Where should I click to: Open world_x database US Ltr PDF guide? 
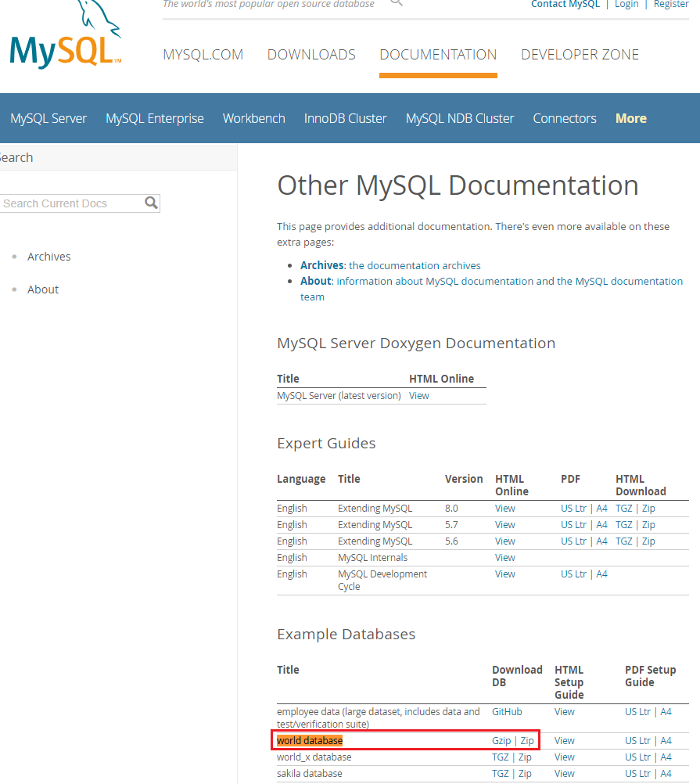[x=637, y=757]
